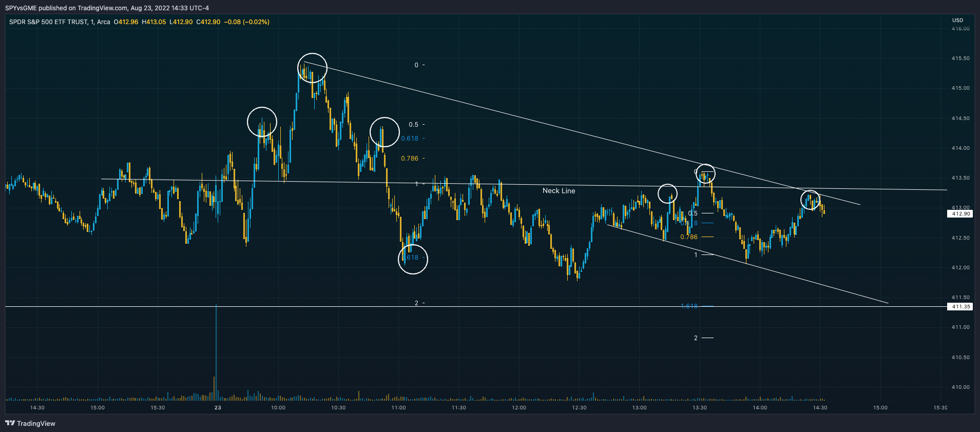The image size is (980, 432).
Task: Click the 414.00 price axis label
Action: point(960,148)
